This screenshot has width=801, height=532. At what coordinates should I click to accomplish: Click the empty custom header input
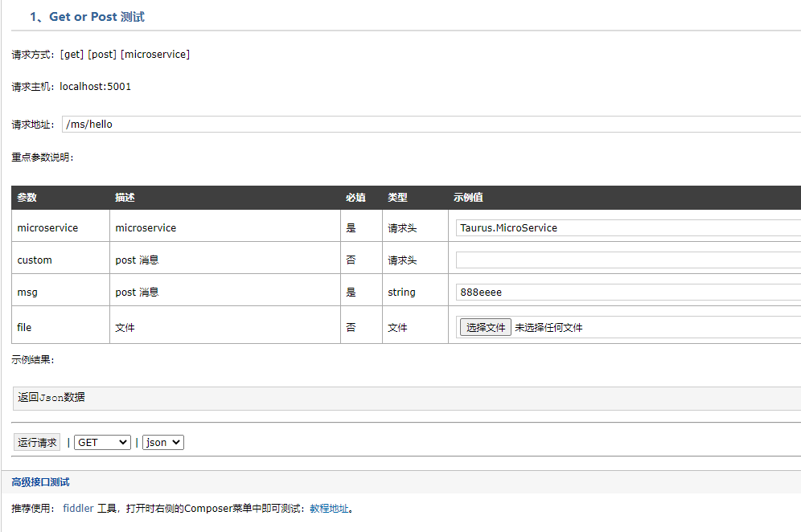click(x=563, y=260)
